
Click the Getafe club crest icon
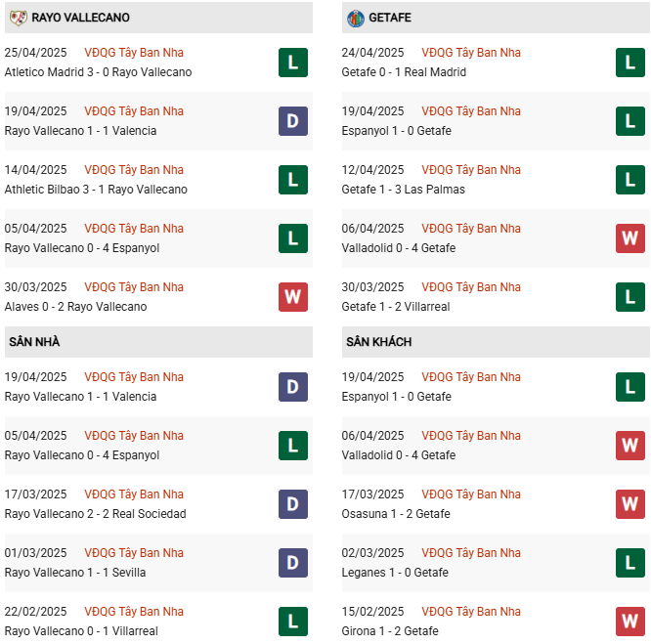[356, 19]
